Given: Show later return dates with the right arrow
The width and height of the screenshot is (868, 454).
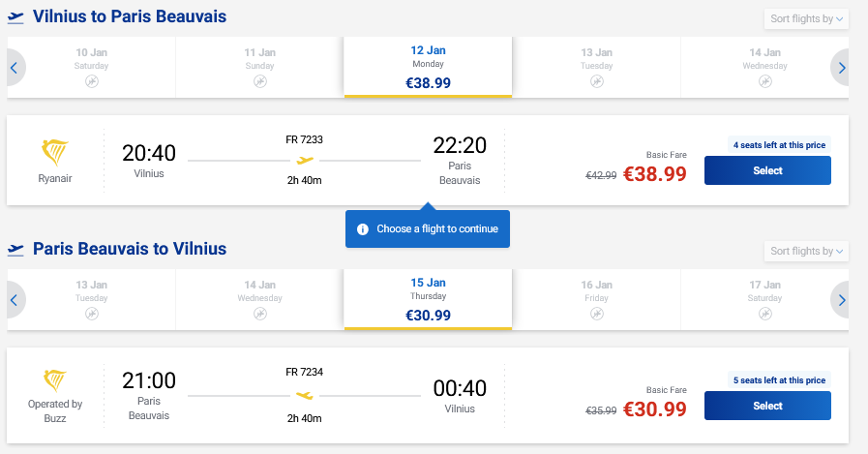Looking at the screenshot, I should click(x=841, y=300).
